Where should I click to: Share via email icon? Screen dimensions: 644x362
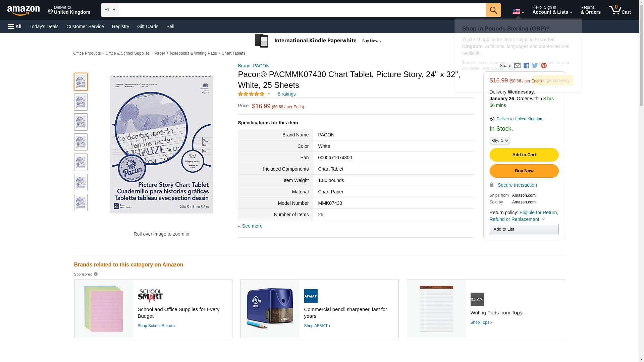coord(517,66)
